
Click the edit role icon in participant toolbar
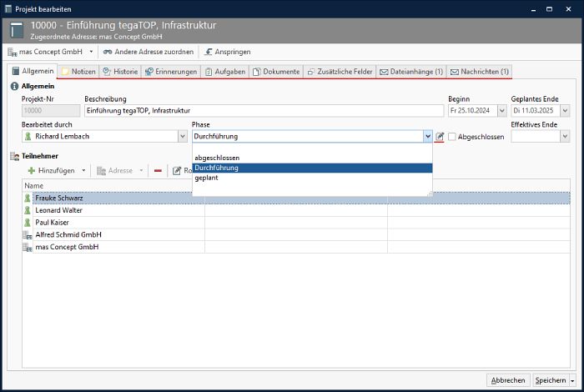[177, 170]
